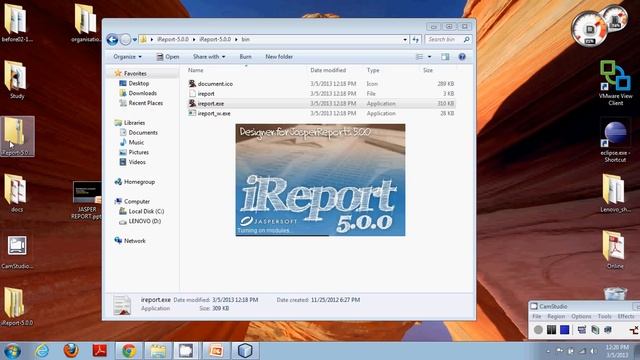This screenshot has height=360, width=640.
Task: Click the change view icon
Action: tap(419, 57)
